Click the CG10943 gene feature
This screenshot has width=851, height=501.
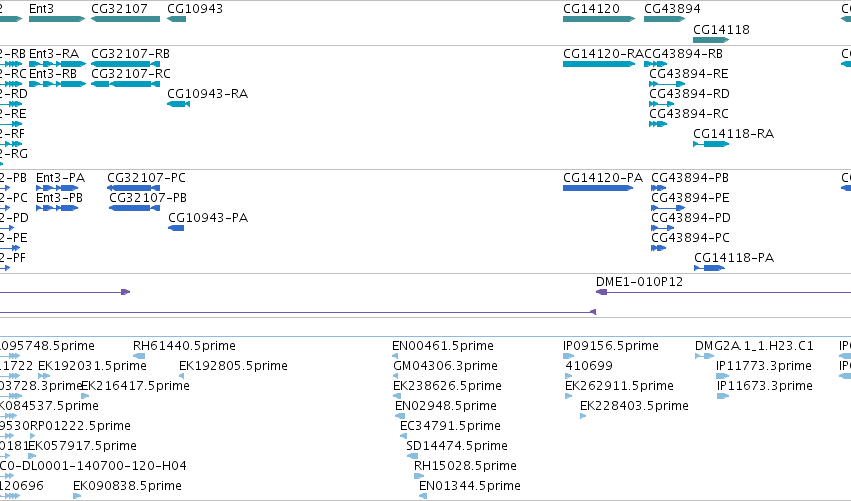point(176,19)
